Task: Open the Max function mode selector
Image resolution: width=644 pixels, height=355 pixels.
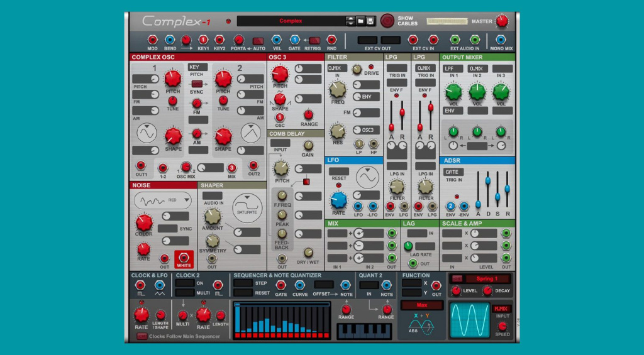Action: [422, 305]
